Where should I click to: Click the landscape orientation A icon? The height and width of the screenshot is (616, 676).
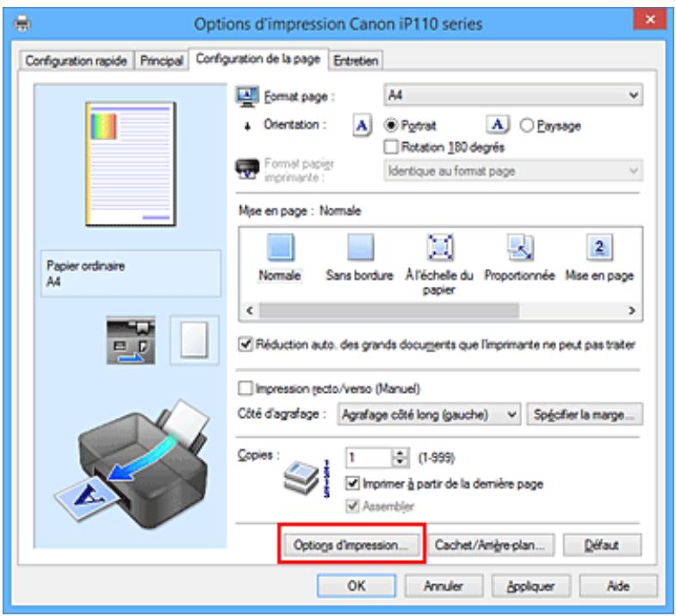[x=498, y=125]
